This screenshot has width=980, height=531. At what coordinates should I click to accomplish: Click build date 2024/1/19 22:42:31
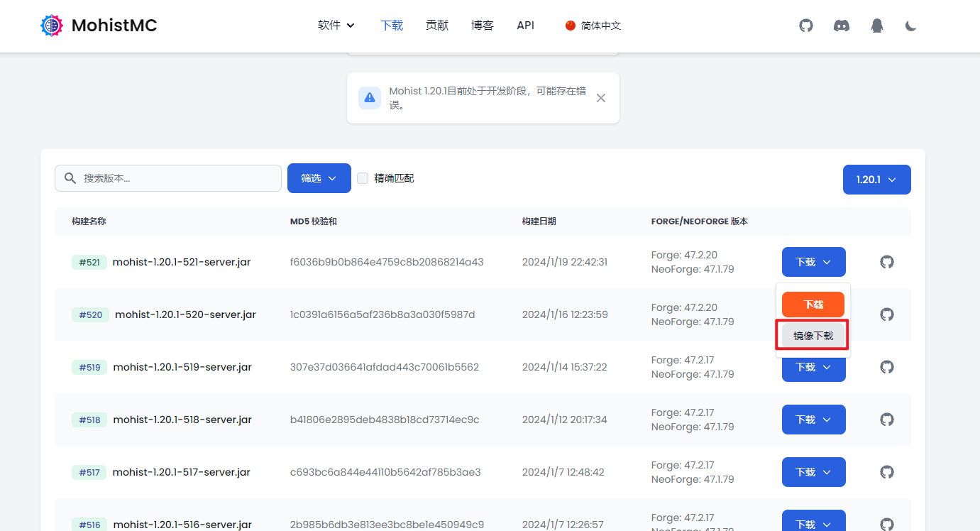click(565, 262)
